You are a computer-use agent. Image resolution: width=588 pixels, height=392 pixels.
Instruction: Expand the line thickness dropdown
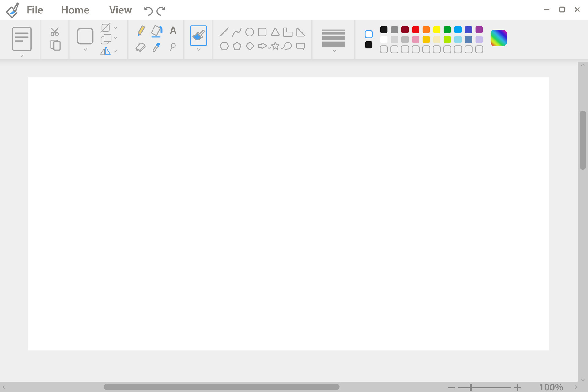(x=334, y=51)
